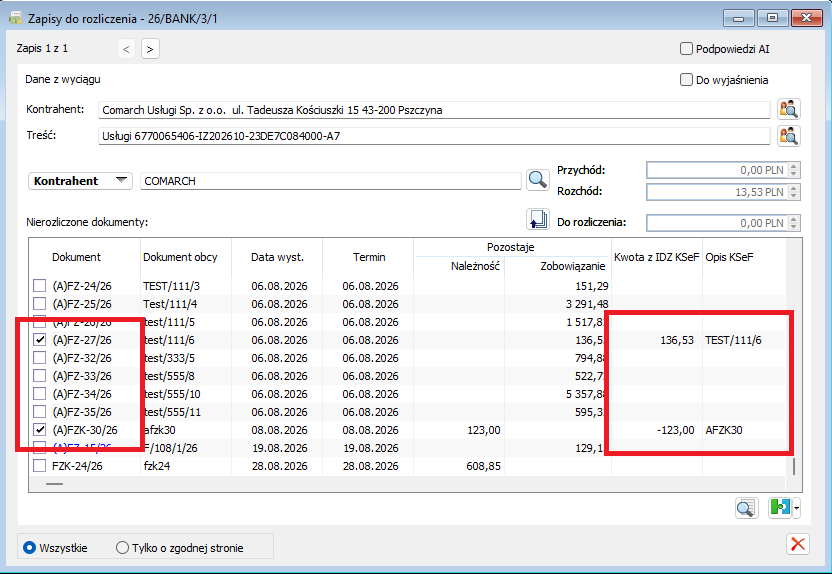Open contractor lookup icon beside Kontrahent field

(x=789, y=109)
